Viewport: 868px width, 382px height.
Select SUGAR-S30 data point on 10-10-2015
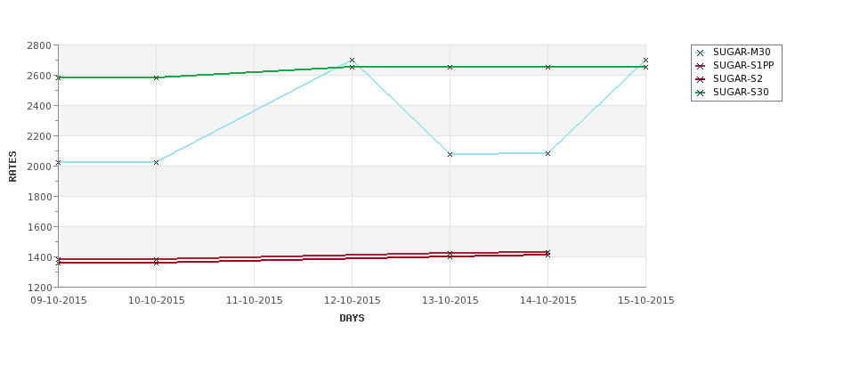click(x=156, y=77)
